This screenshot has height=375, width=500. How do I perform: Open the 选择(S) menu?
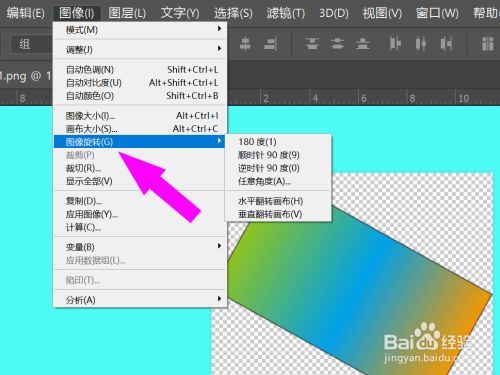tap(233, 13)
